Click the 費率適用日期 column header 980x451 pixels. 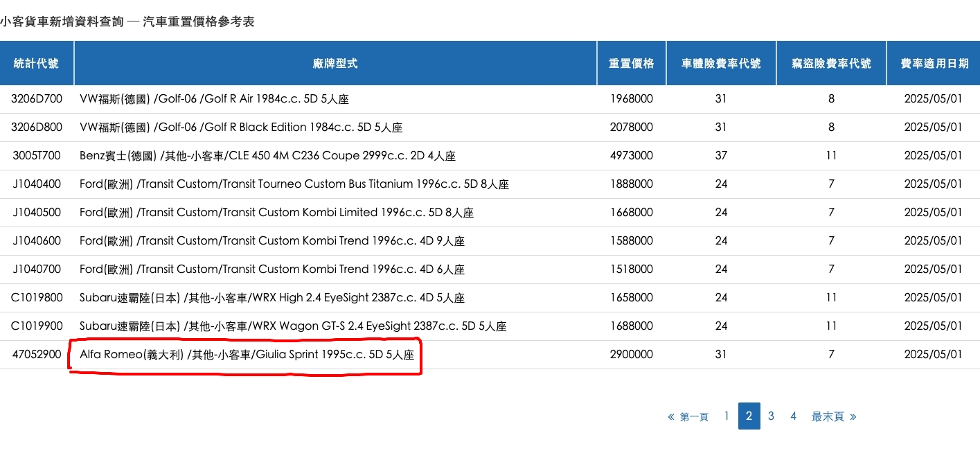[934, 63]
